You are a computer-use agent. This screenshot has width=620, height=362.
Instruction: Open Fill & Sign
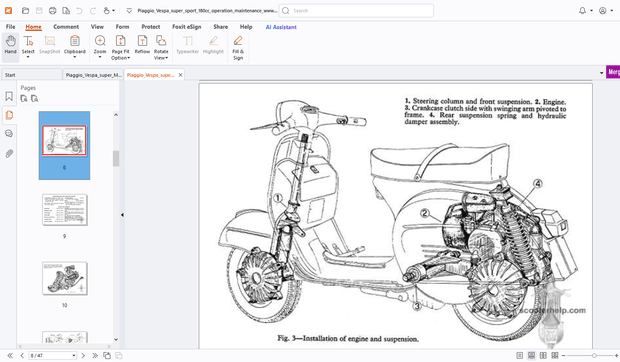(x=238, y=47)
